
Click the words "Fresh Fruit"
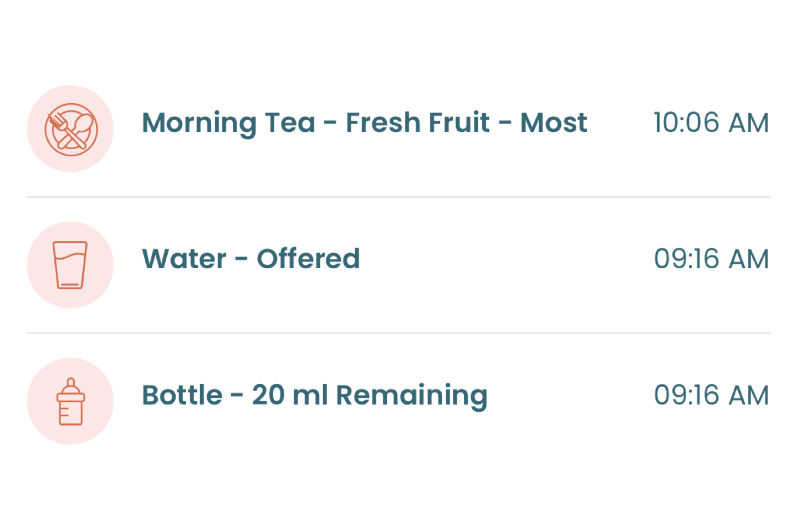418,122
